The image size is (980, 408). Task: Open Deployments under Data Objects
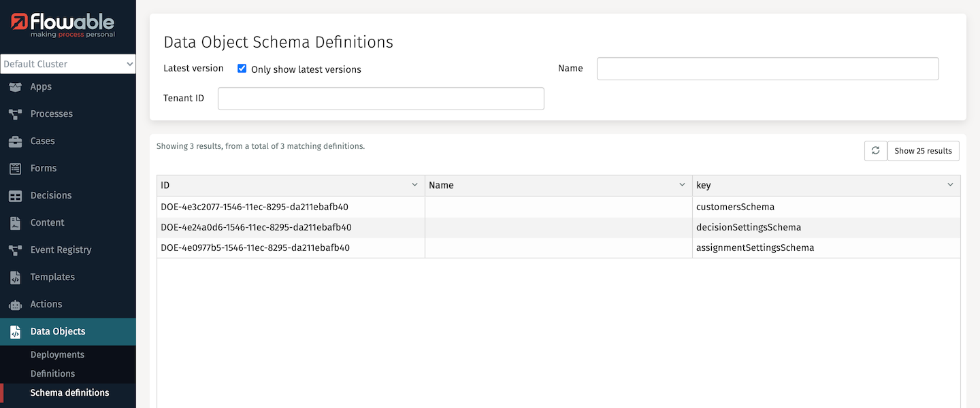click(x=57, y=355)
